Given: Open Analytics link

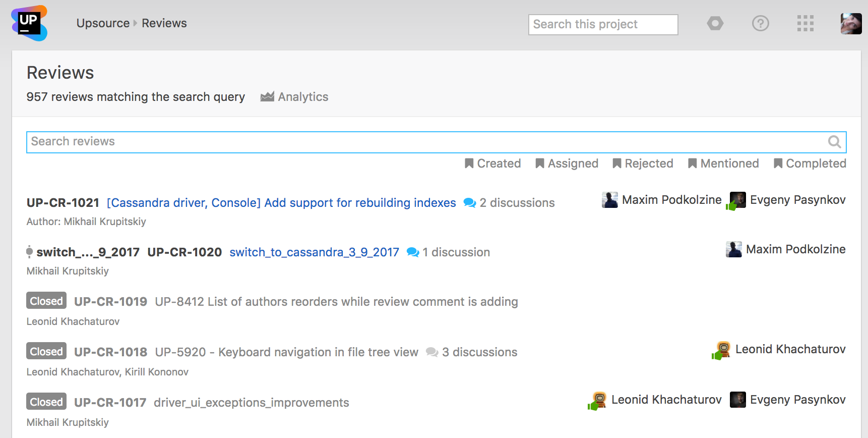Looking at the screenshot, I should (x=303, y=97).
